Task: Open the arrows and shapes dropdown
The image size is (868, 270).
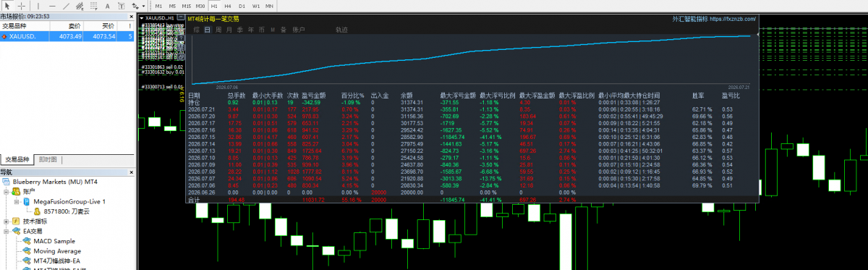Action: tap(143, 6)
